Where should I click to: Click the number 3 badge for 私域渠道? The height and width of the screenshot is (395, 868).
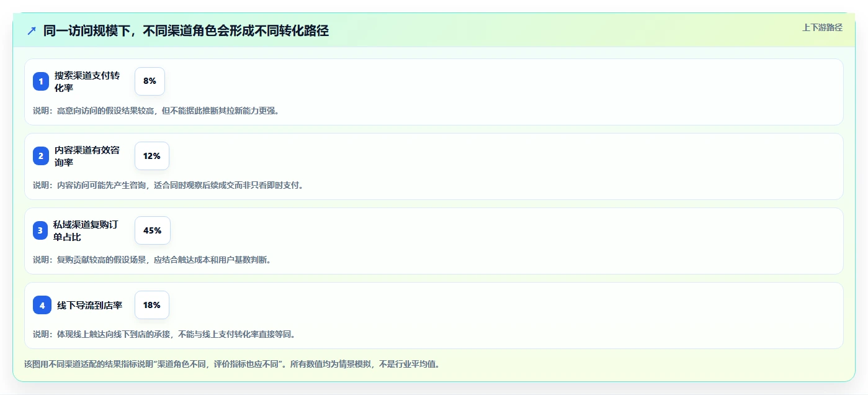(x=40, y=230)
